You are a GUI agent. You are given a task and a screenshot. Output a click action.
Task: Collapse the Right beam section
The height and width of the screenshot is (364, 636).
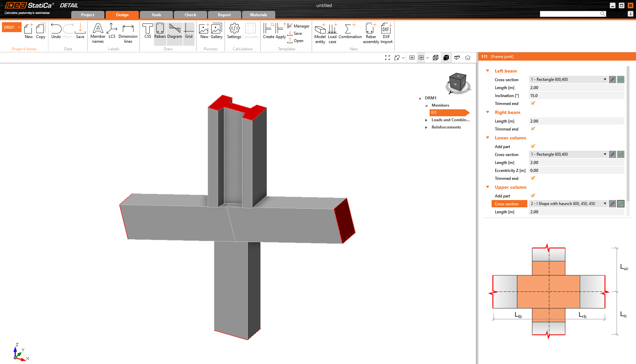(x=488, y=112)
